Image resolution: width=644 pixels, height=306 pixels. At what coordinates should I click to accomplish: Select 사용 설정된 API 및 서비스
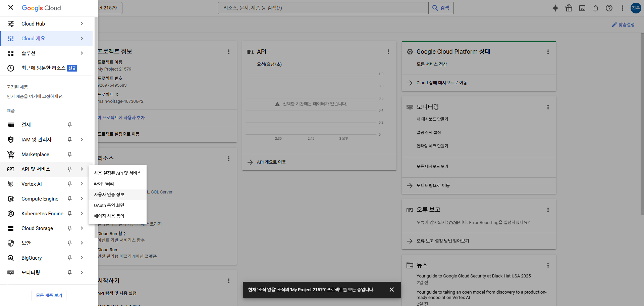(117, 173)
